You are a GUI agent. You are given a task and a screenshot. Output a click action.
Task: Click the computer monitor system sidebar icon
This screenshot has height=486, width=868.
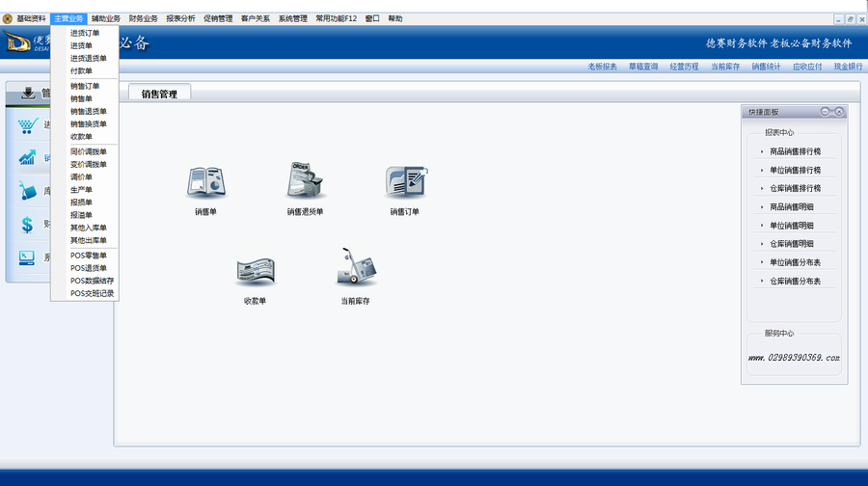pyautogui.click(x=27, y=257)
